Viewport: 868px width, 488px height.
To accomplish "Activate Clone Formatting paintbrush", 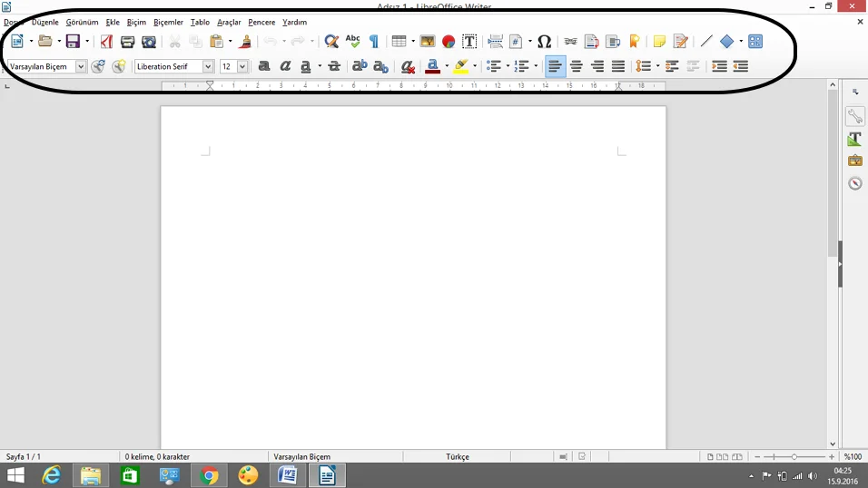I will pos(245,42).
